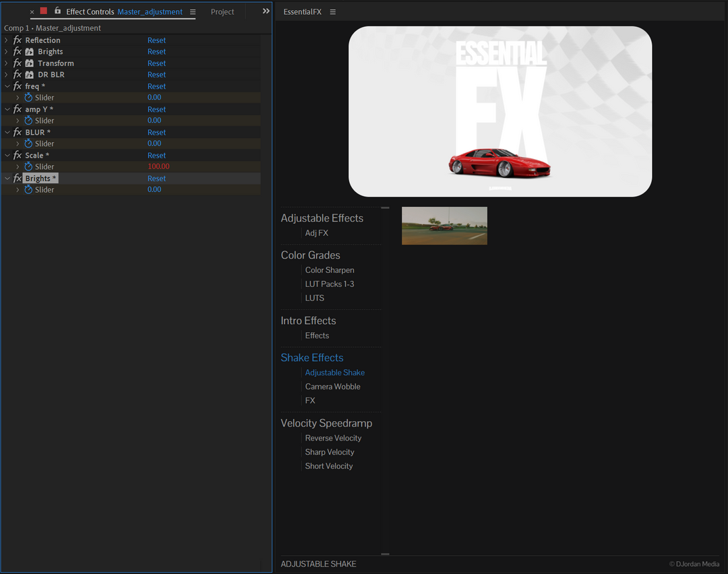728x574 pixels.
Task: Reset the Transform effect
Action: [x=156, y=63]
